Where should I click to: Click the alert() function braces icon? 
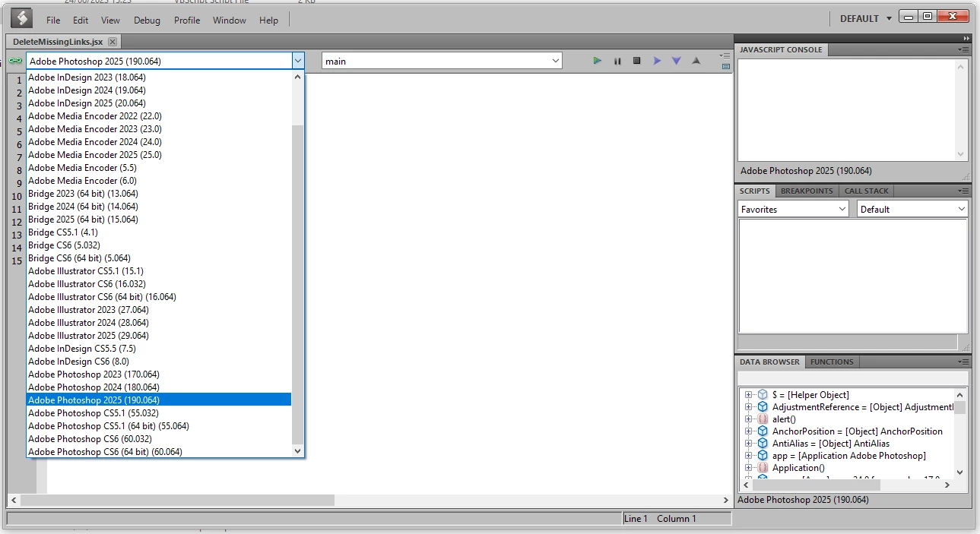coord(763,419)
